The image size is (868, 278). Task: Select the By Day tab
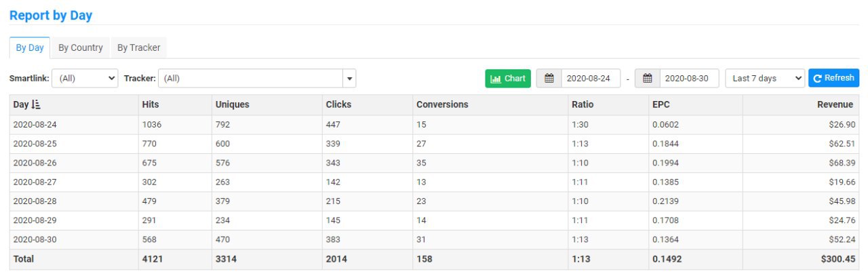(30, 48)
